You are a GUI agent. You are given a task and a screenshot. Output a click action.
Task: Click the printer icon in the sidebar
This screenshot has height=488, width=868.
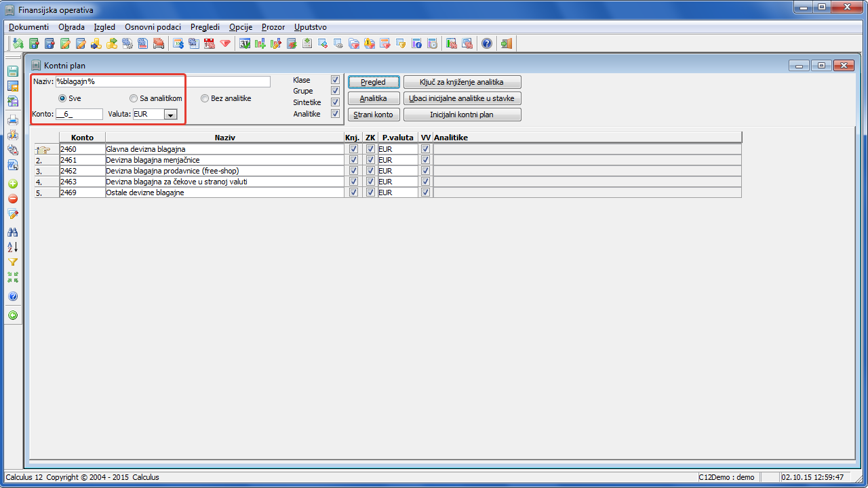point(12,120)
